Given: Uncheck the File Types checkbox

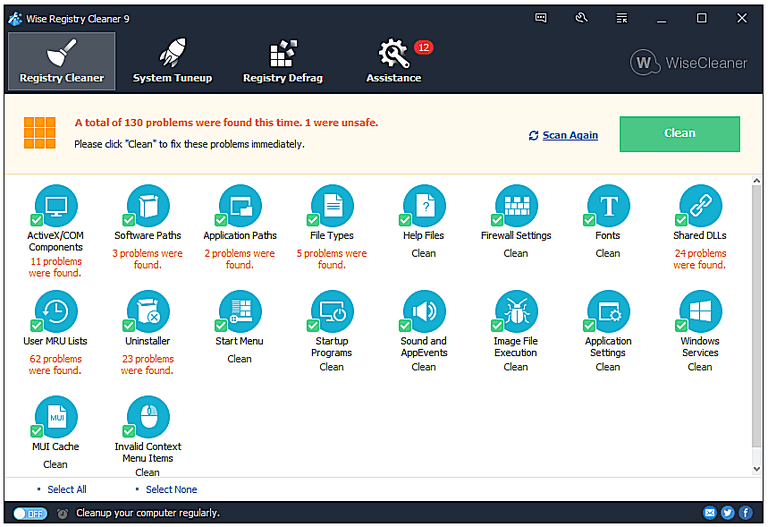Looking at the screenshot, I should pyautogui.click(x=312, y=220).
